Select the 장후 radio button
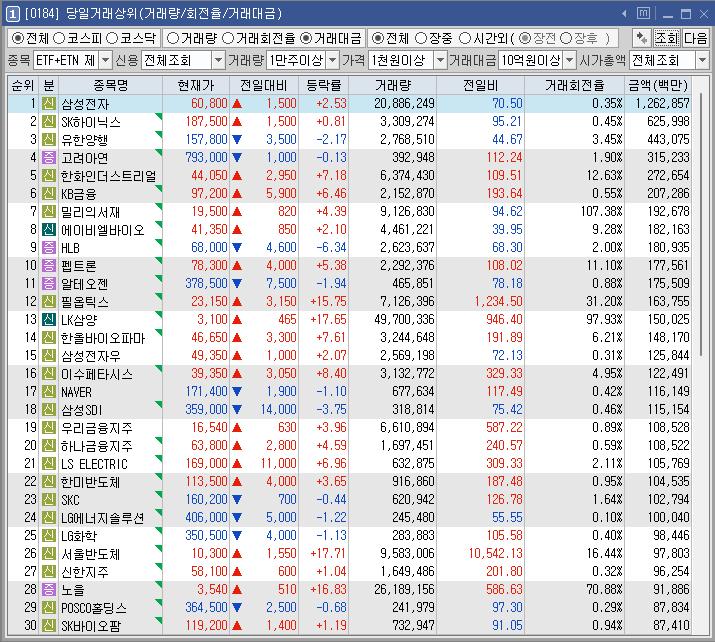This screenshot has width=715, height=642. click(566, 38)
